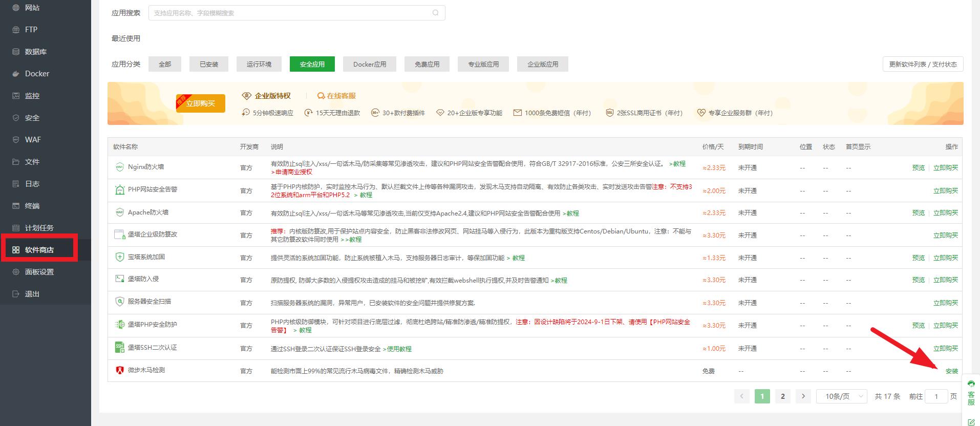Focus the 前往 page number input
The height and width of the screenshot is (426, 980).
click(x=936, y=396)
